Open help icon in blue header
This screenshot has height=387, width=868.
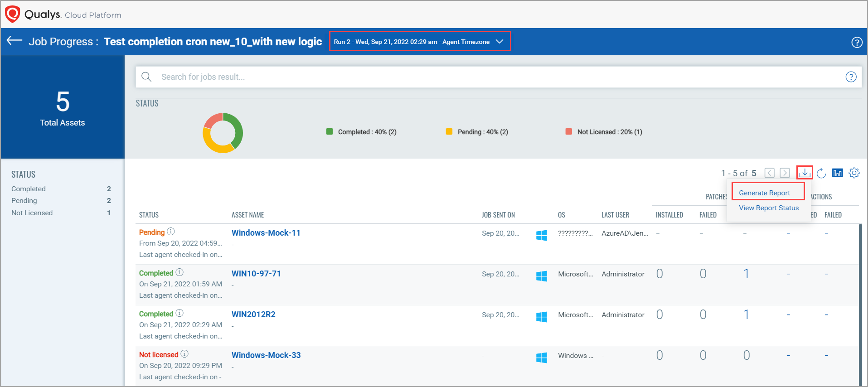[x=857, y=42]
